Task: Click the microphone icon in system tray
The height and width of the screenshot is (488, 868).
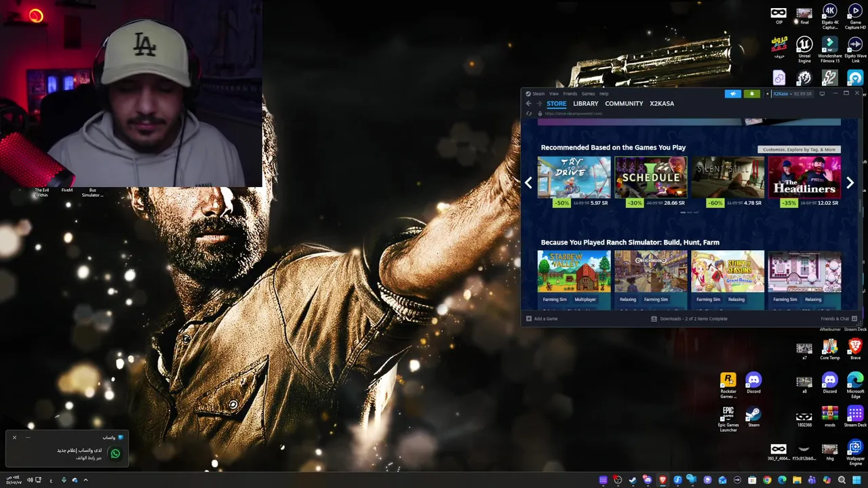Action: (64, 480)
